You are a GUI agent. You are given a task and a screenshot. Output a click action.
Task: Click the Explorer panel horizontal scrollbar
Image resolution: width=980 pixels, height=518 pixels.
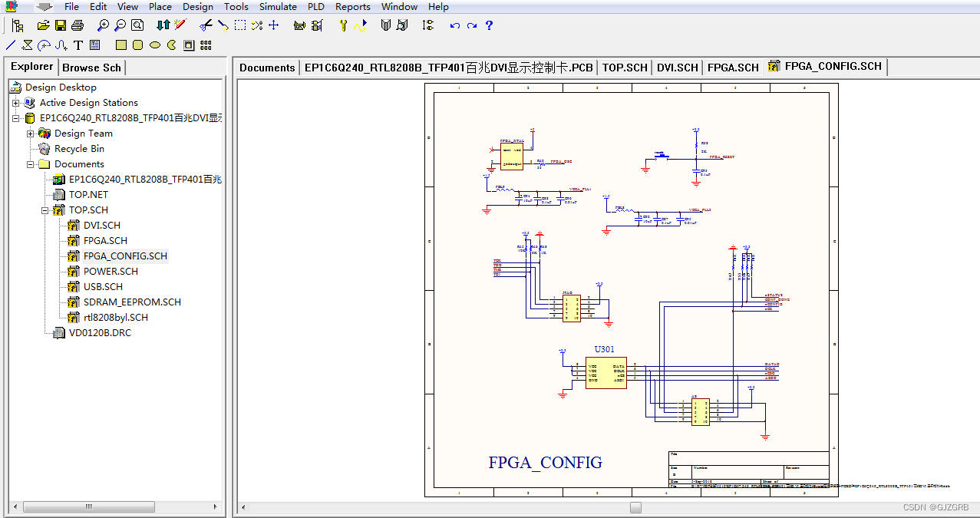[88, 506]
